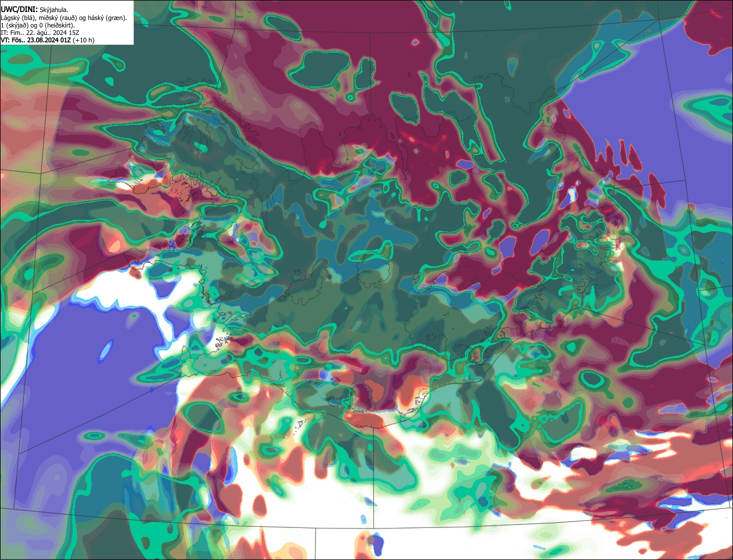Click the 'UWC/DINI: Skýjahula.' title line

coord(34,10)
